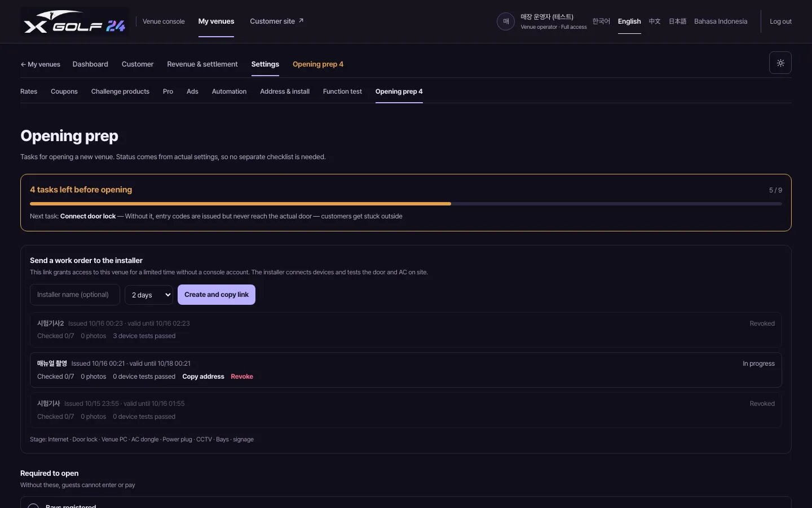The width and height of the screenshot is (812, 508).
Task: Open the Rates sub-tab
Action: coord(29,91)
